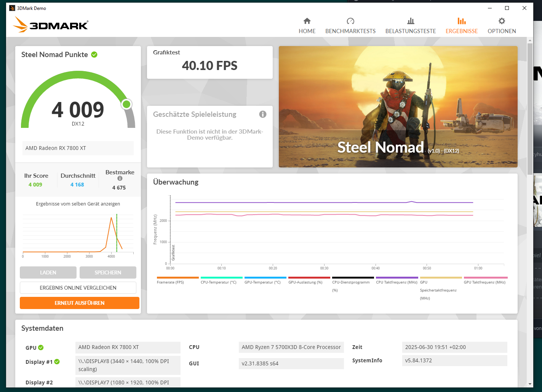The image size is (542, 392).
Task: Select the ERGEBNISSE tab
Action: pyautogui.click(x=462, y=26)
